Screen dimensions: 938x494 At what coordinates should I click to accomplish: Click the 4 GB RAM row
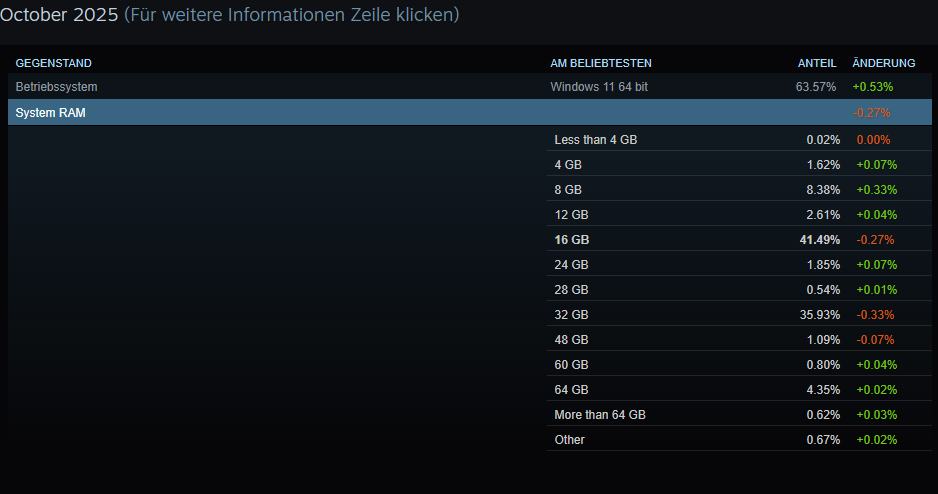click(568, 165)
